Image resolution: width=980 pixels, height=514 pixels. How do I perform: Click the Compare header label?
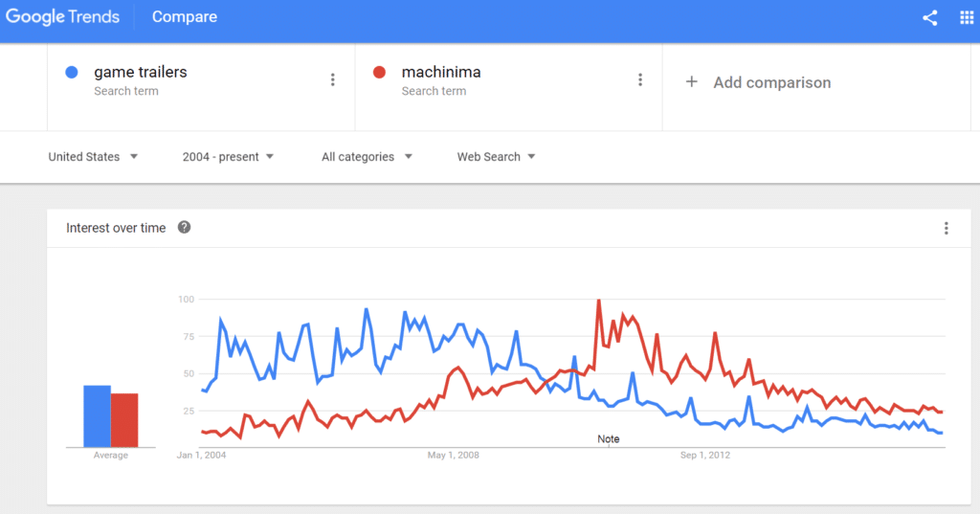pyautogui.click(x=185, y=17)
